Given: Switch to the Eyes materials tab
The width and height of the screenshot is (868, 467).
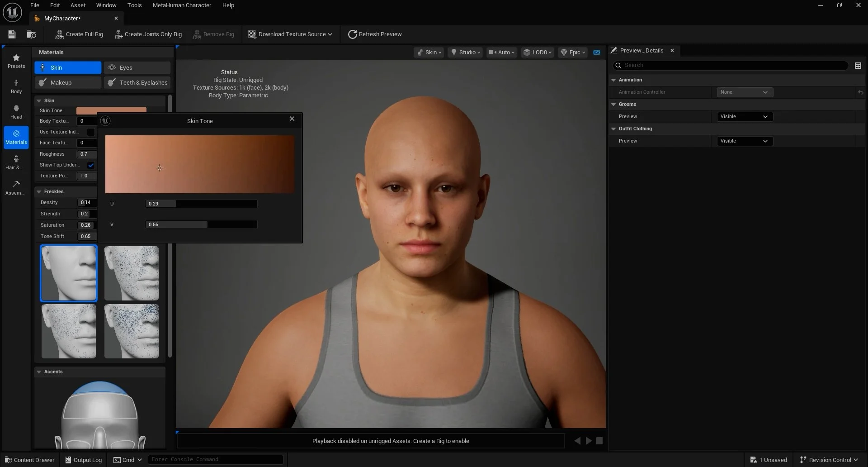Looking at the screenshot, I should [x=137, y=68].
